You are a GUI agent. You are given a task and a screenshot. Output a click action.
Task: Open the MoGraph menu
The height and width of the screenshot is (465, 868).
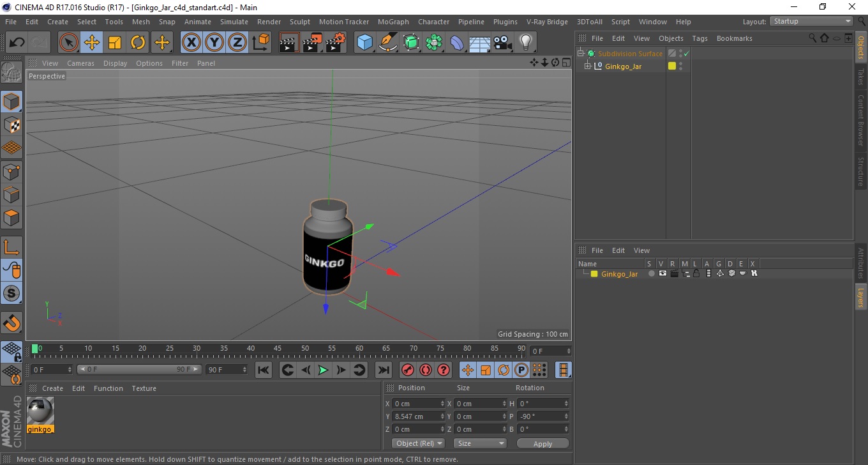click(393, 22)
